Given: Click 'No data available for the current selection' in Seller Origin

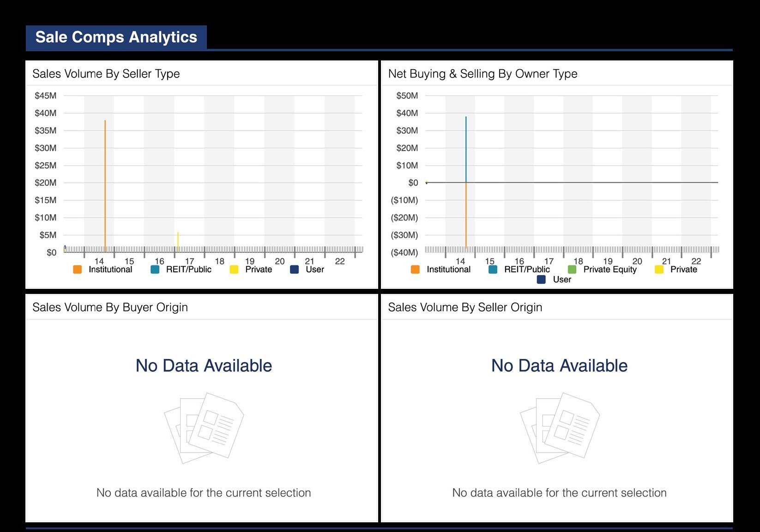Looking at the screenshot, I should click(559, 493).
